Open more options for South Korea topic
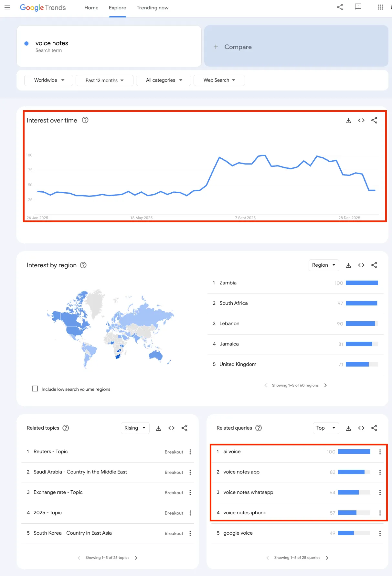The width and height of the screenshot is (392, 576). (190, 533)
